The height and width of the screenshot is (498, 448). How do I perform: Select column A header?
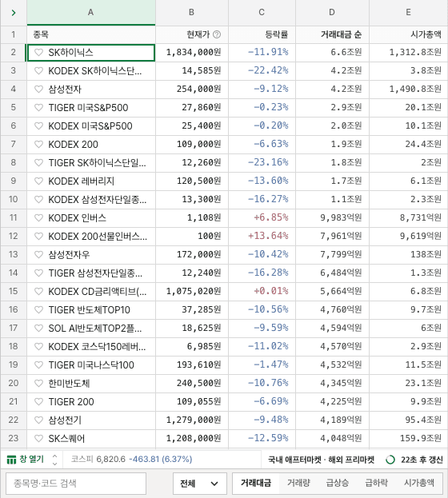[x=91, y=12]
